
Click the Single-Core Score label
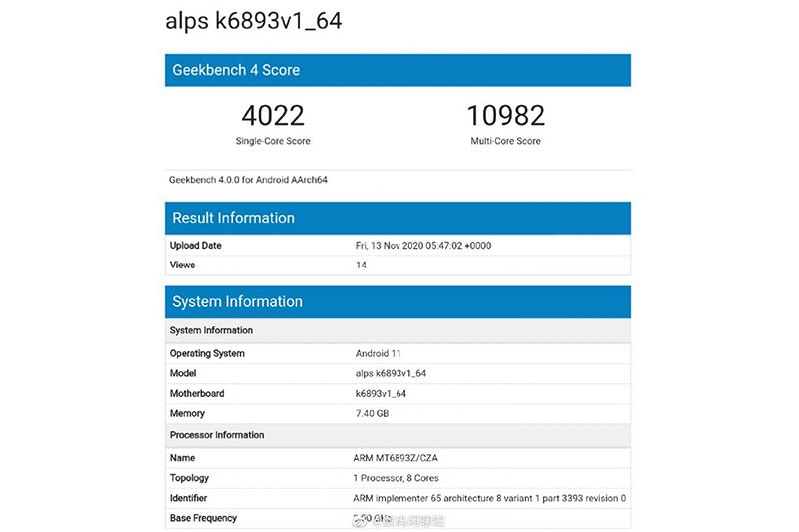[272, 141]
